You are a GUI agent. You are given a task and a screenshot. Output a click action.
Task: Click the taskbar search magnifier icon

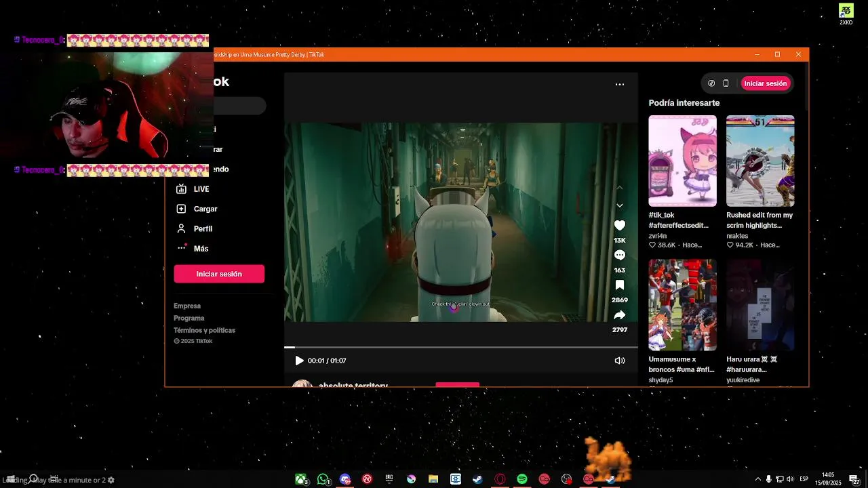point(33,479)
